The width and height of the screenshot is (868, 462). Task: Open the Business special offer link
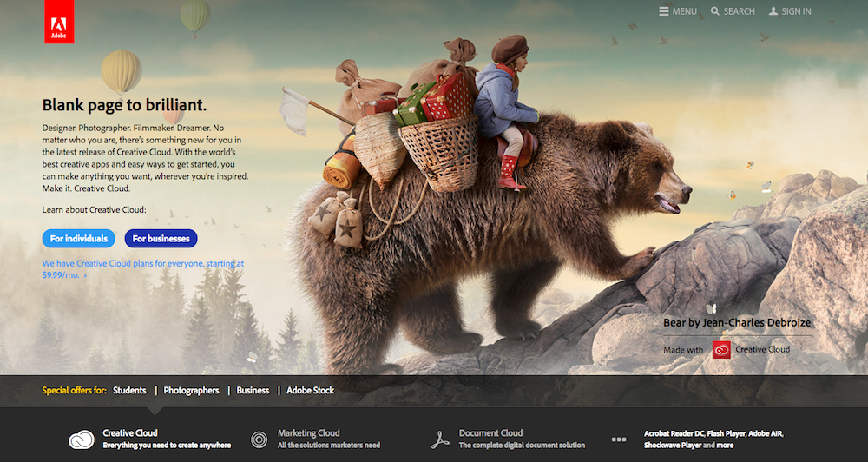(x=253, y=391)
